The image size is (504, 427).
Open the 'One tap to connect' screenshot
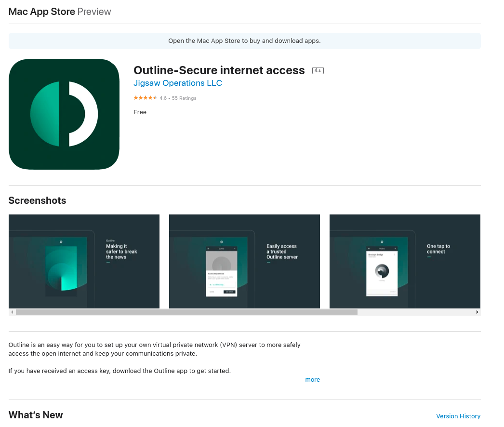click(x=405, y=261)
